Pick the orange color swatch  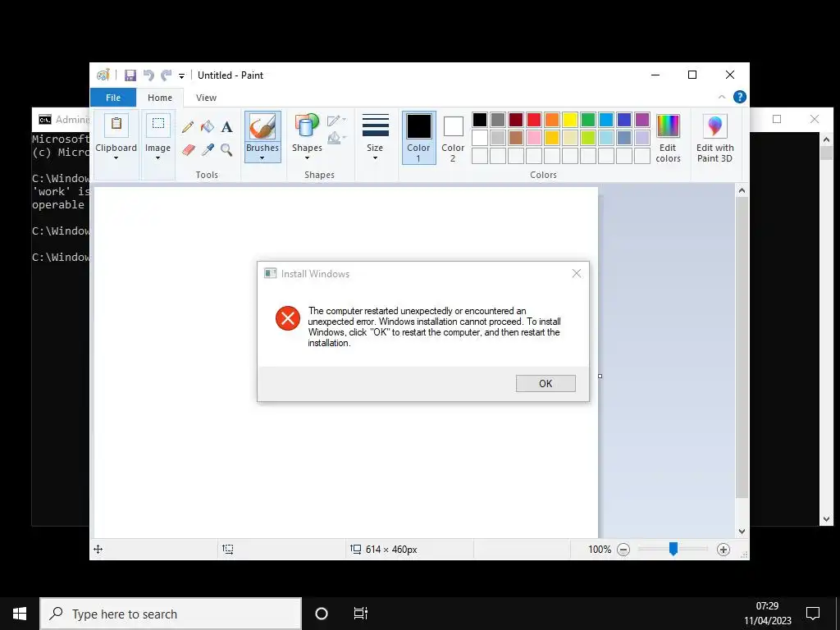pyautogui.click(x=552, y=120)
